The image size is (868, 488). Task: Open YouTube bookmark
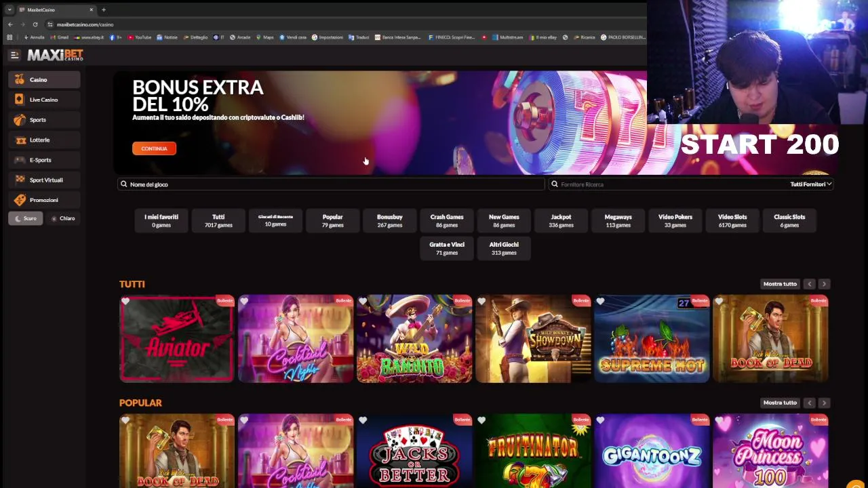point(140,37)
